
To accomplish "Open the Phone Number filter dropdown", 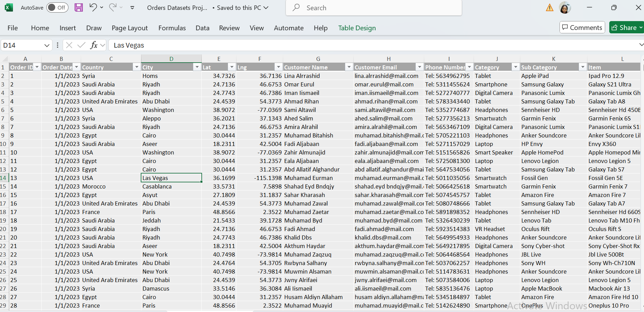I will pyautogui.click(x=469, y=67).
